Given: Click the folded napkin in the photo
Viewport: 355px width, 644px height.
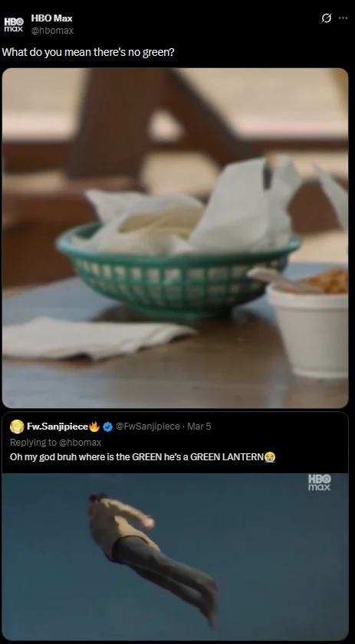Looking at the screenshot, I should point(97,339).
